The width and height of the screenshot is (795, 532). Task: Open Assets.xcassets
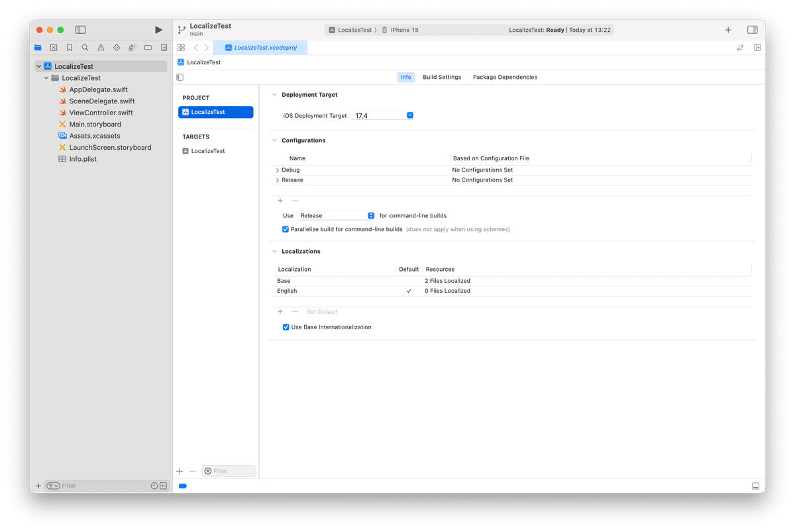coord(95,136)
